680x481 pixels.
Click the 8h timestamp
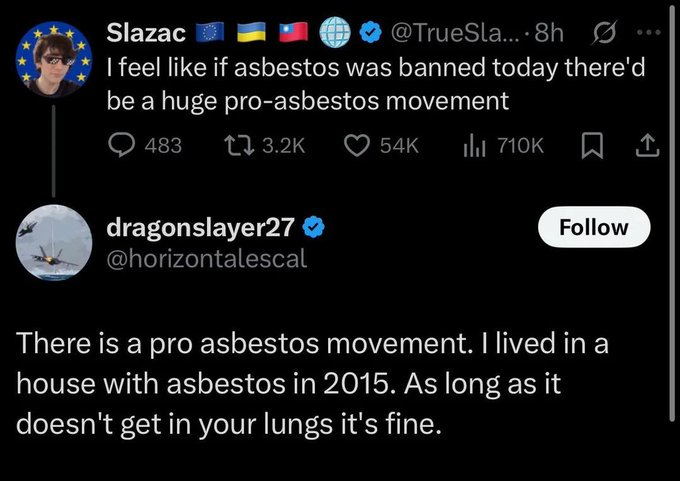coord(550,33)
